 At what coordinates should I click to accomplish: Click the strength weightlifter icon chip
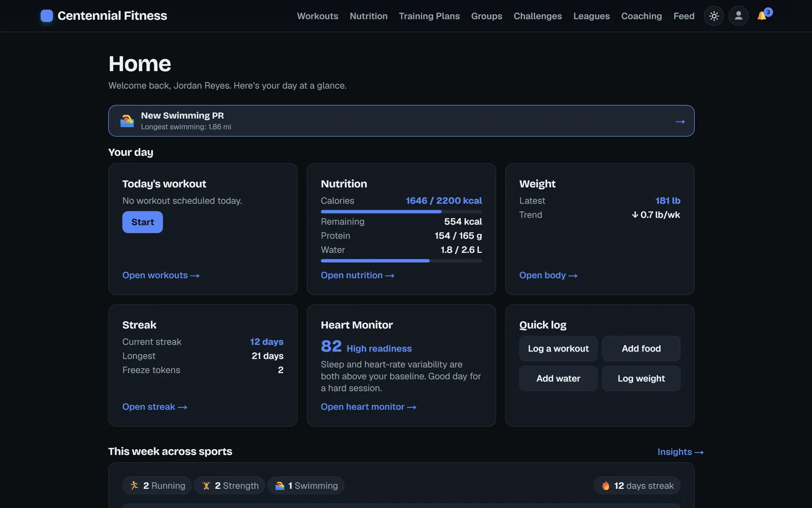pyautogui.click(x=206, y=485)
